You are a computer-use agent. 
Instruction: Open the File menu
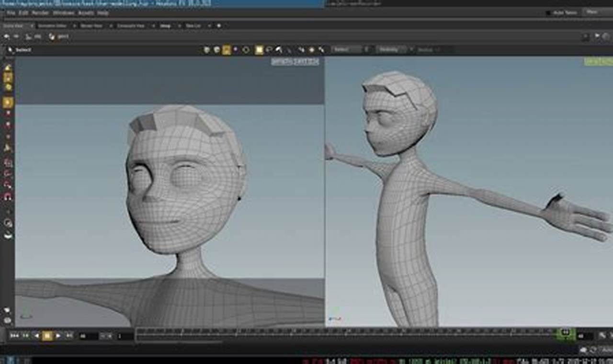(11, 13)
